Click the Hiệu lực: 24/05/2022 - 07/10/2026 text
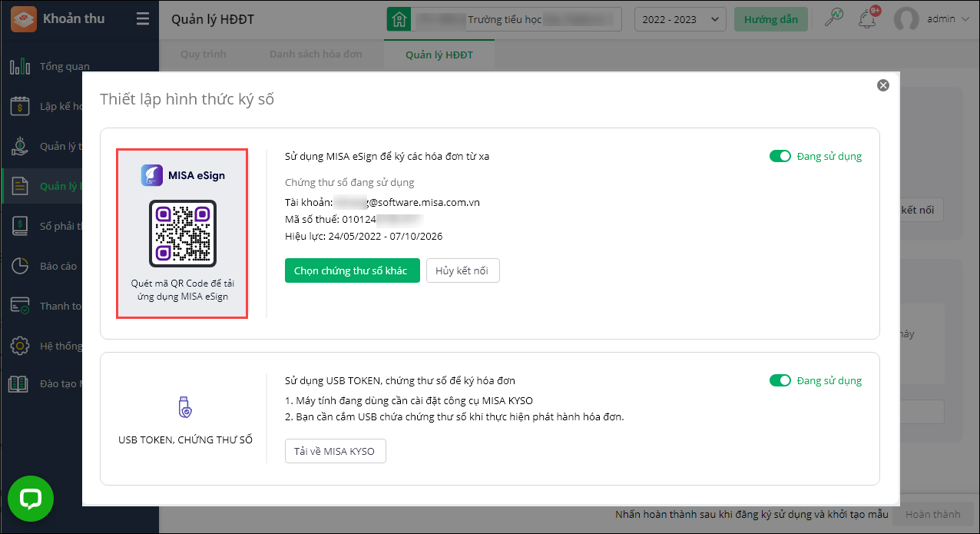 pos(364,236)
